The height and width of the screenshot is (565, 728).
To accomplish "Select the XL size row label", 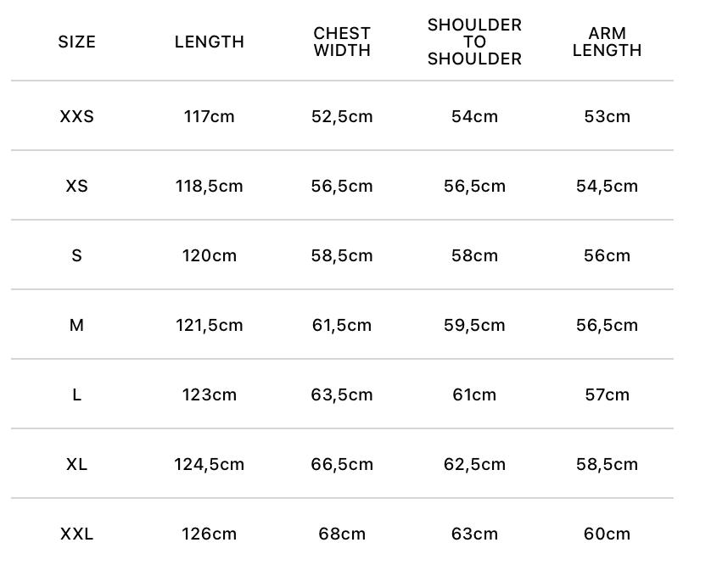I will tap(76, 464).
